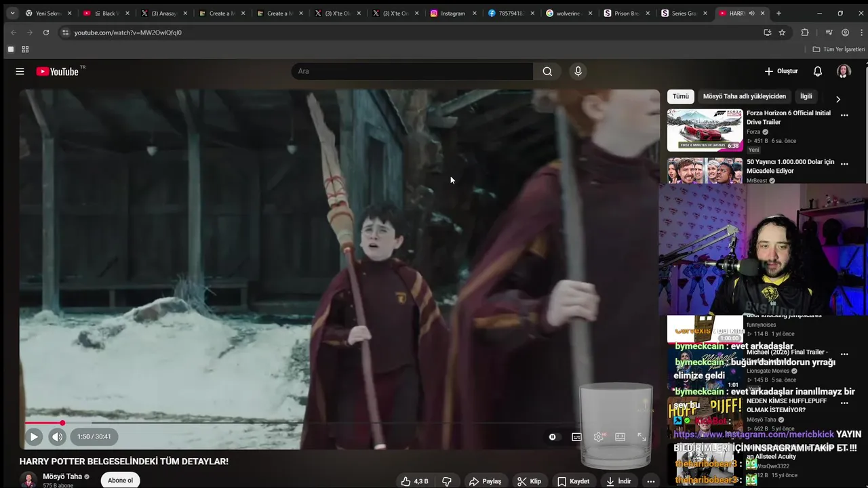The height and width of the screenshot is (488, 868).
Task: Close the Instagram browser tab
Action: (x=475, y=14)
